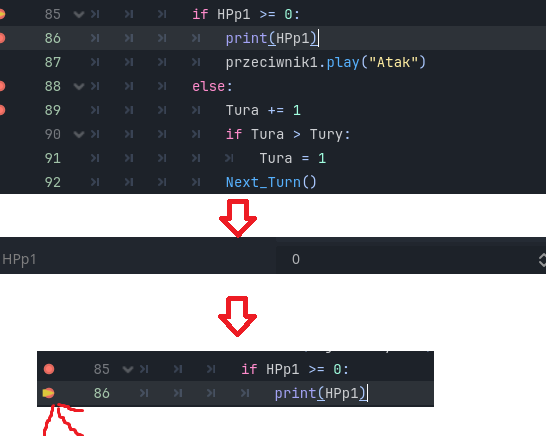This screenshot has height=436, width=546.
Task: Collapse 'if HPp1 >= 0' block in full listing
Action: point(79,15)
